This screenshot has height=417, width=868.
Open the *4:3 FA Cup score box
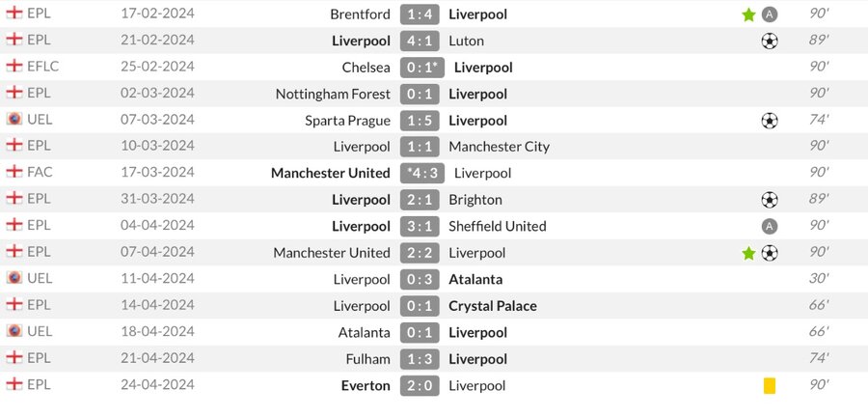coord(422,174)
